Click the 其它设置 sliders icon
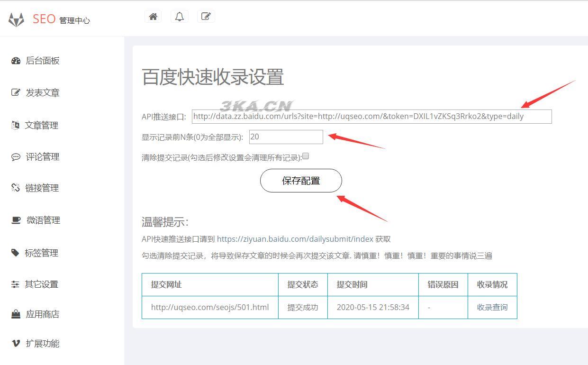 pos(15,284)
